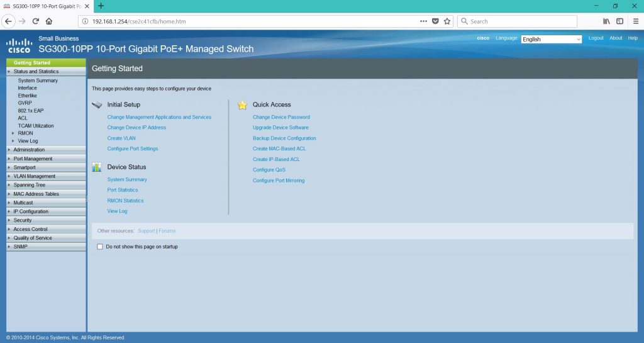Expand the Administration menu section

(46, 150)
